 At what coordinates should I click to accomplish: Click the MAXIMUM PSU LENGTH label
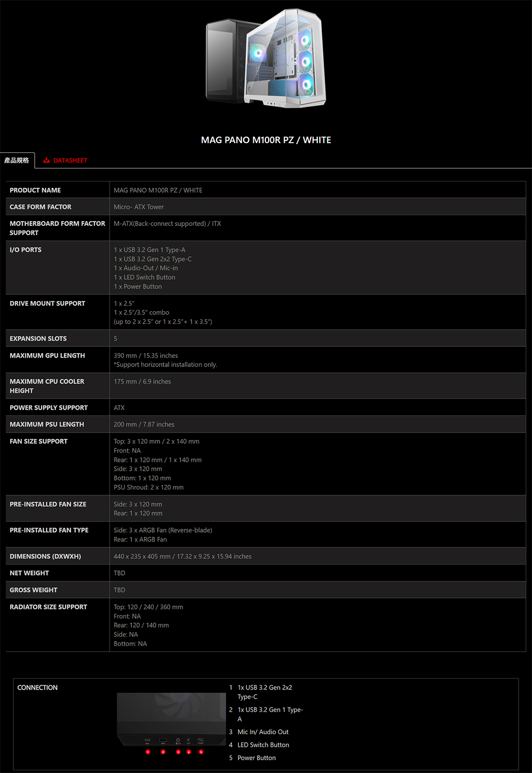click(x=47, y=425)
